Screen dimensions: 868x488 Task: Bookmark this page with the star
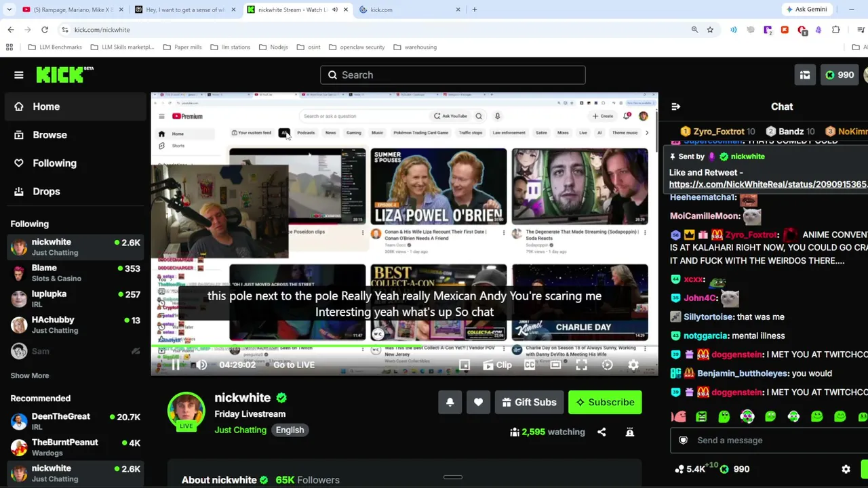point(710,30)
